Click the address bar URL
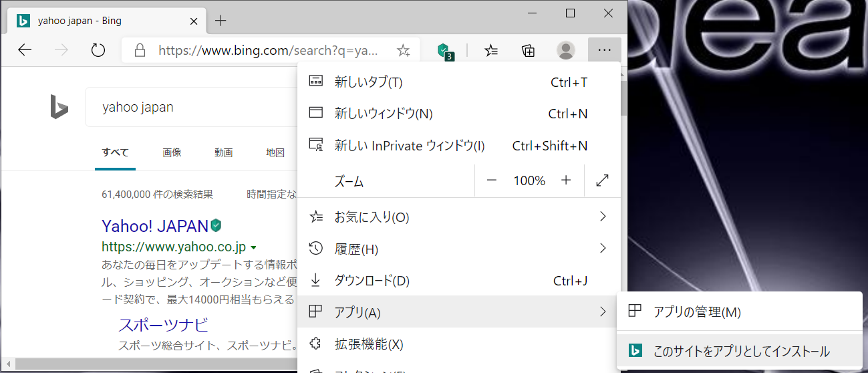 [268, 50]
